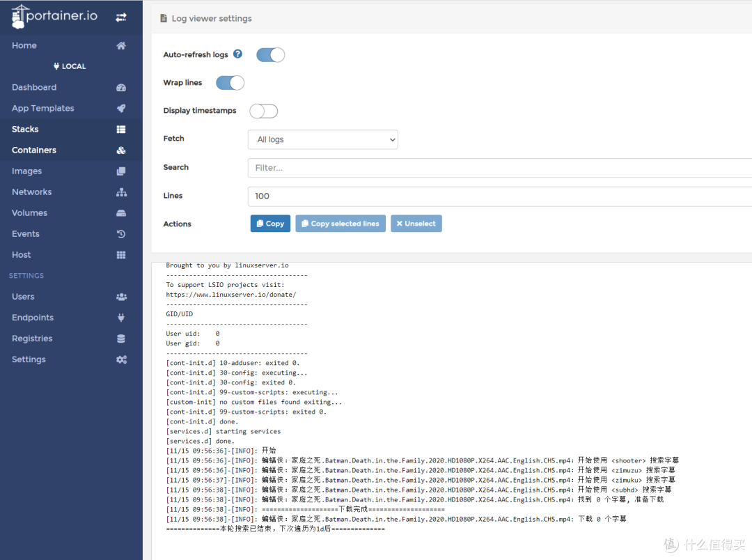This screenshot has height=560, width=752.
Task: Click the LOCAL endpoint plug icon
Action: (56, 66)
